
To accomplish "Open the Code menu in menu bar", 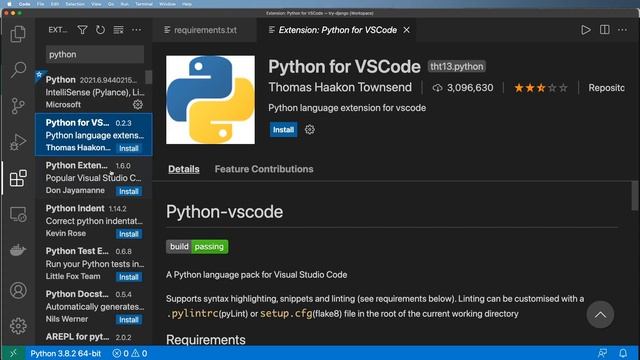I will tap(24, 4).
